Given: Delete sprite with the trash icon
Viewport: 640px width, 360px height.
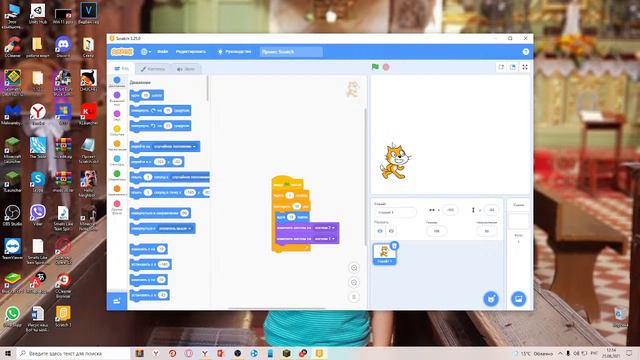Looking at the screenshot, I should pos(394,246).
